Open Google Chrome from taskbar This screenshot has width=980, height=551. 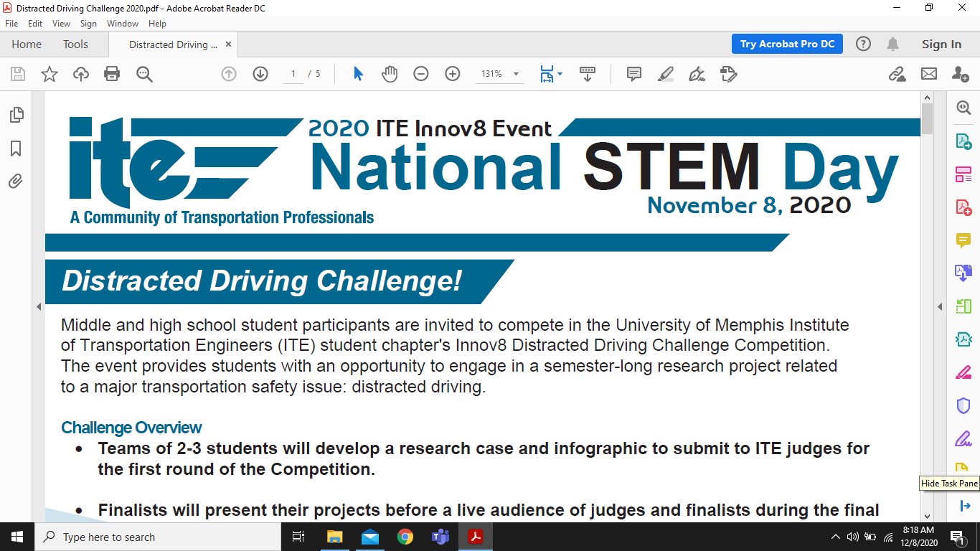(405, 537)
